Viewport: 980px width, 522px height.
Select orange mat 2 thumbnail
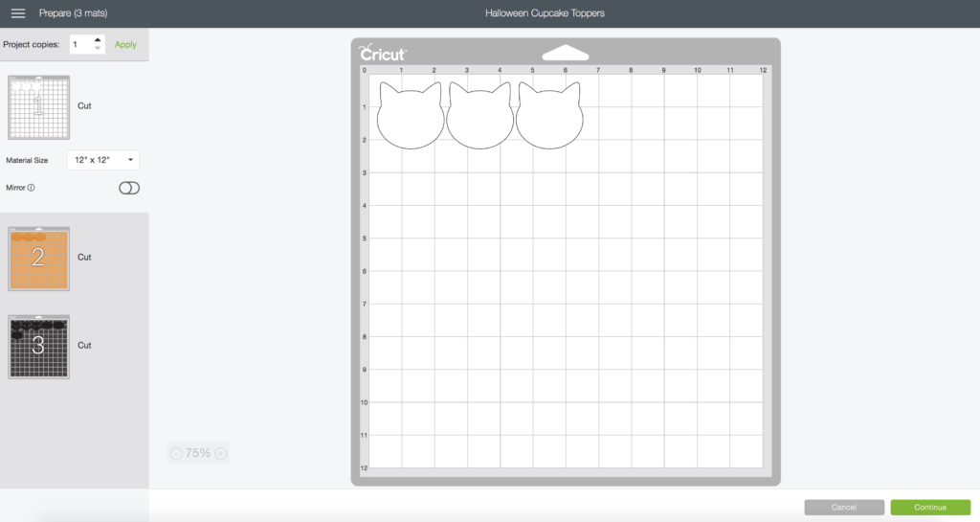(38, 259)
